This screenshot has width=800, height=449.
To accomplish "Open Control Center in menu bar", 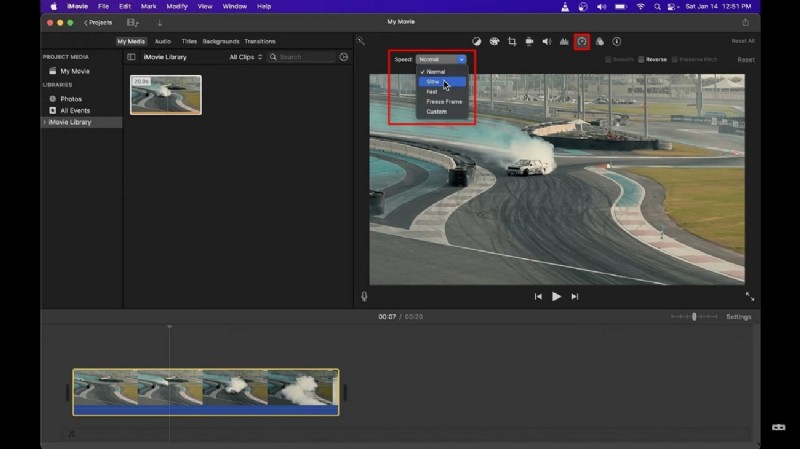I will pyautogui.click(x=673, y=7).
